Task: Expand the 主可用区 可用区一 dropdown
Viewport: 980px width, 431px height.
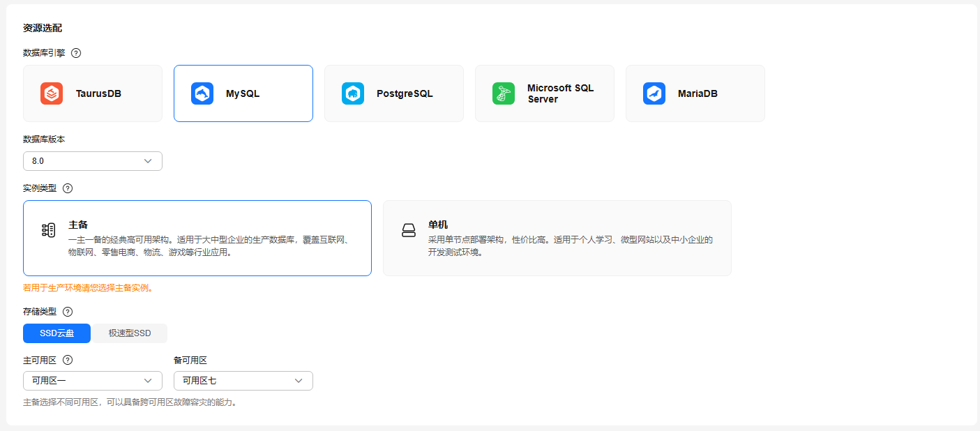Action: coord(93,381)
